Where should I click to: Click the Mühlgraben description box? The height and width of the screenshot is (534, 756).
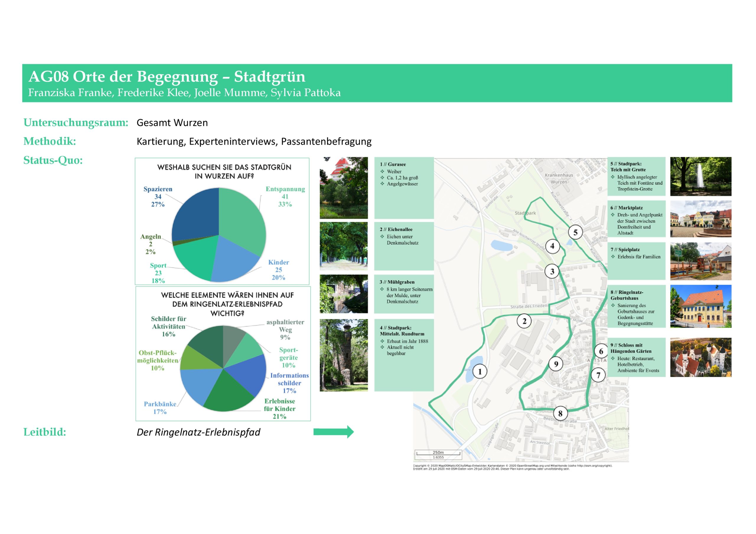tap(404, 294)
